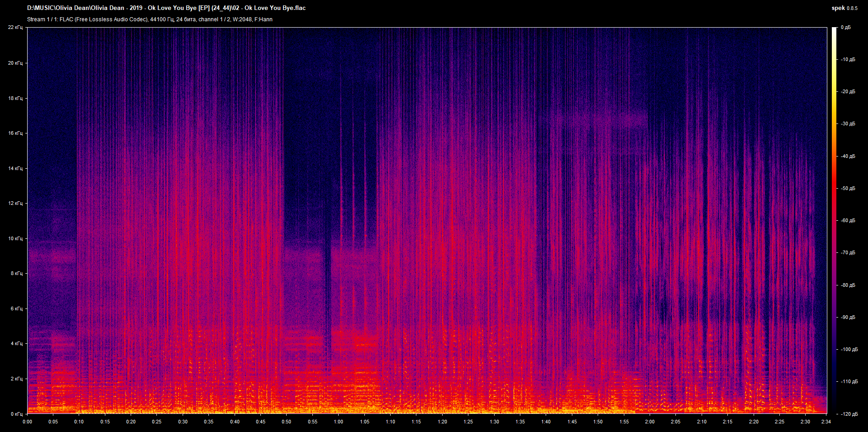Select the 4 кГц frequency axis label
Viewport: 868px width, 432px height.
click(x=17, y=343)
